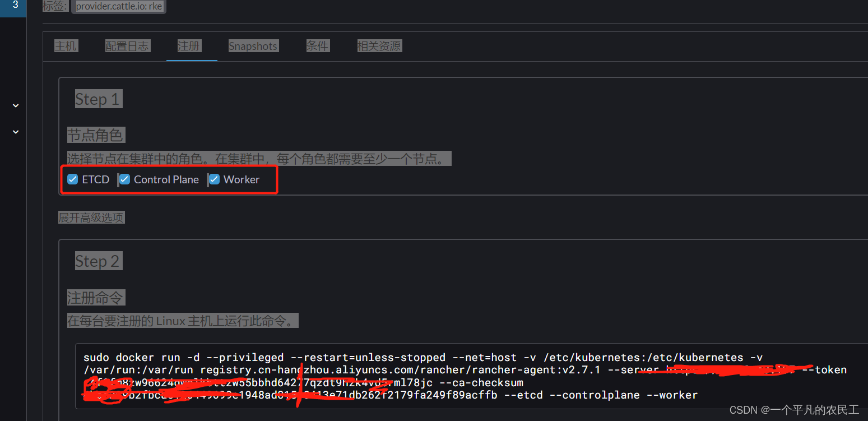The image size is (868, 421).
Task: Click the 节点角色 heading
Action: (x=96, y=135)
